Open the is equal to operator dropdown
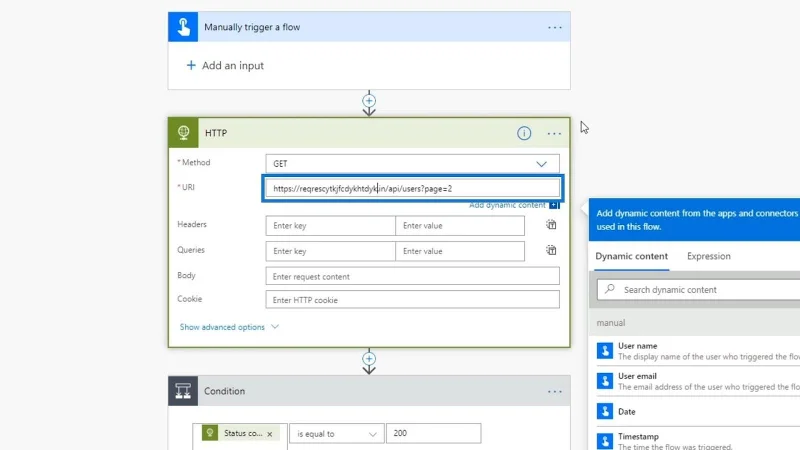The width and height of the screenshot is (800, 450). tap(336, 434)
